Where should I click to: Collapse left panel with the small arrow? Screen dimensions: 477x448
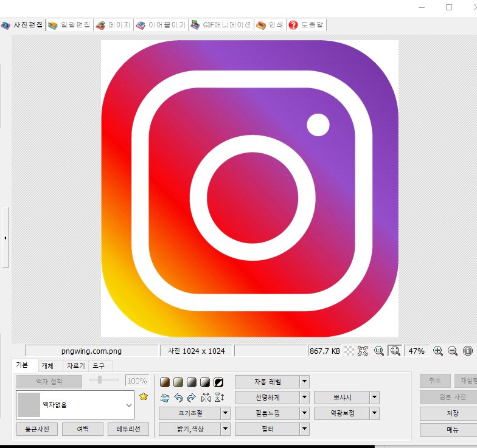(x=5, y=238)
